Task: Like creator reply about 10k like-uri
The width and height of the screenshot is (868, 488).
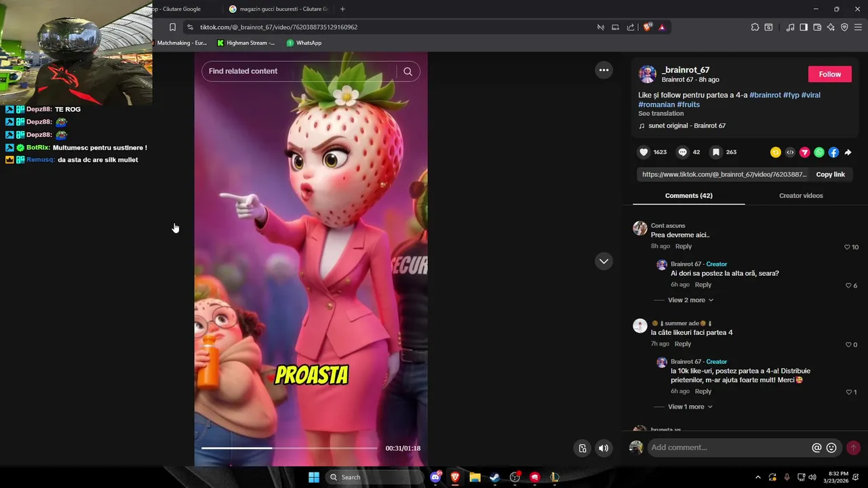Action: 848,392
